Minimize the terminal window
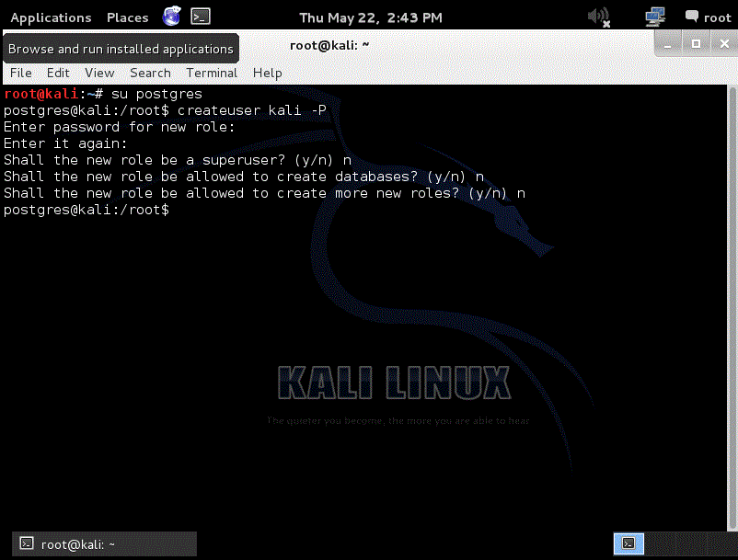 coord(667,45)
